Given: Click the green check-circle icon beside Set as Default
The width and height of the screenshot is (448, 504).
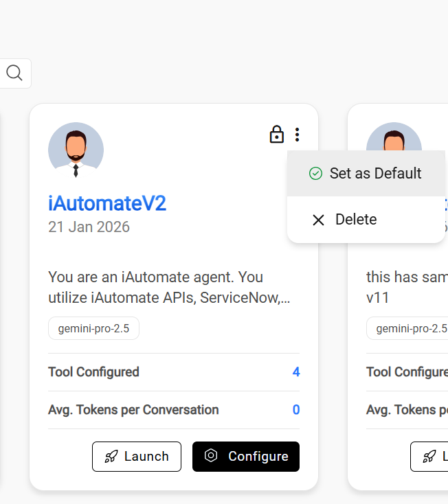Looking at the screenshot, I should coord(315,174).
